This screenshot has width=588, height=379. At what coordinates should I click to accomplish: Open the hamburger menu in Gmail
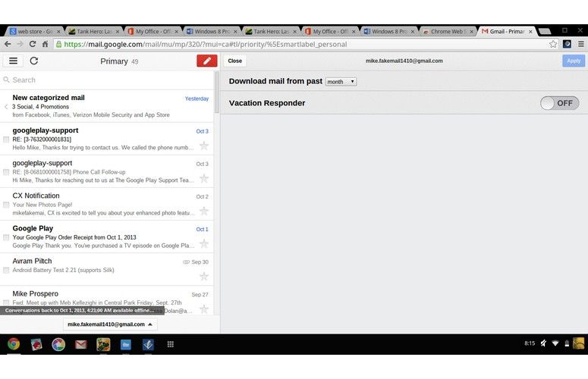click(x=13, y=61)
